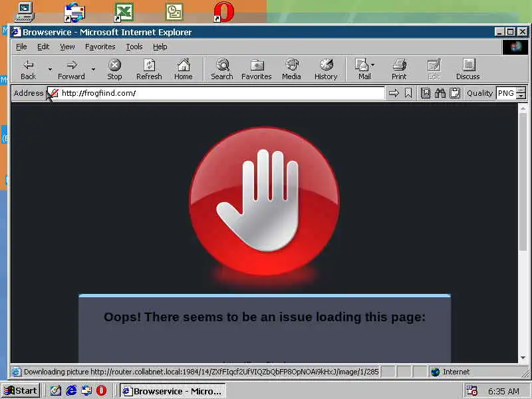Minimize the Browservice window
This screenshot has height=399, width=532.
499,32
